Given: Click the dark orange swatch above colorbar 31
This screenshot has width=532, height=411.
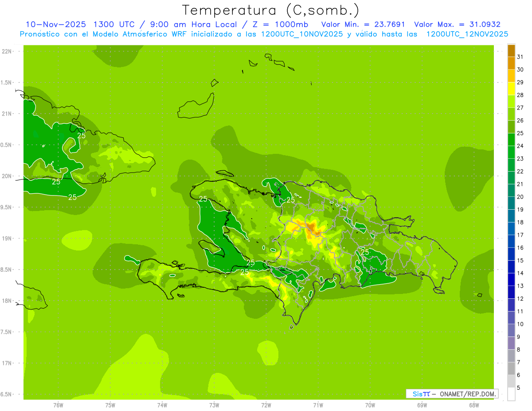Looking at the screenshot, I should tap(511, 51).
